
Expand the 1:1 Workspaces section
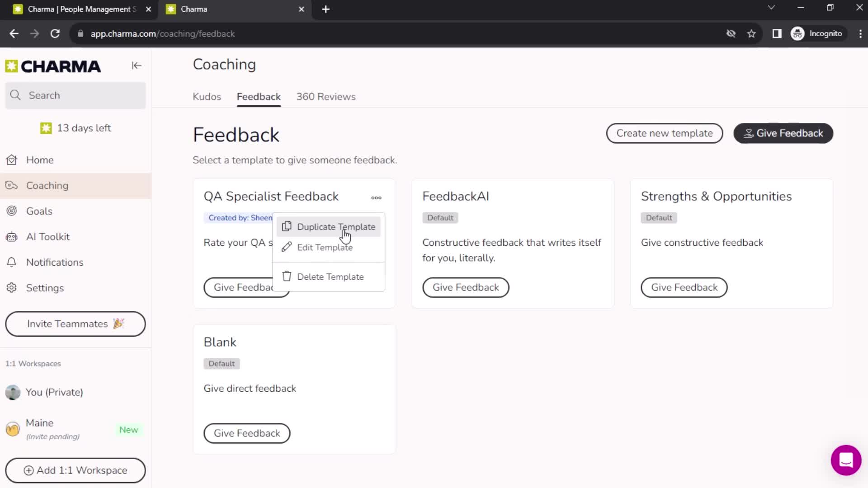point(33,363)
